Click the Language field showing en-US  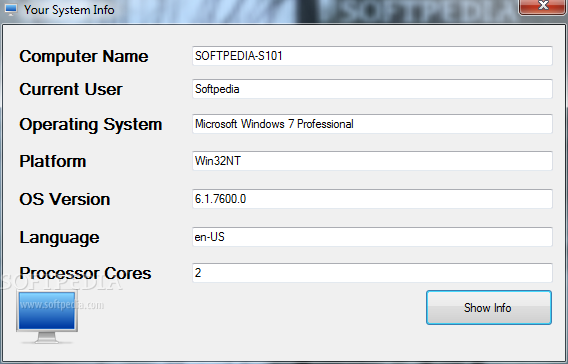point(372,237)
